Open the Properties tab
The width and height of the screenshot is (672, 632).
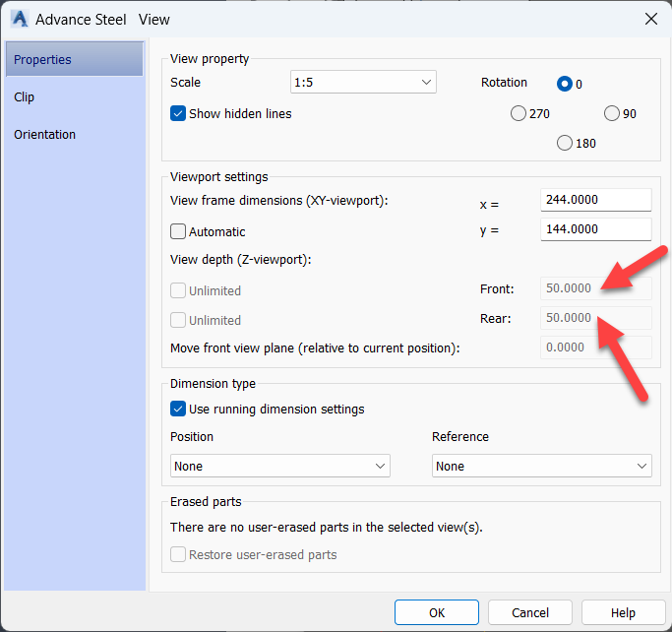pyautogui.click(x=75, y=59)
